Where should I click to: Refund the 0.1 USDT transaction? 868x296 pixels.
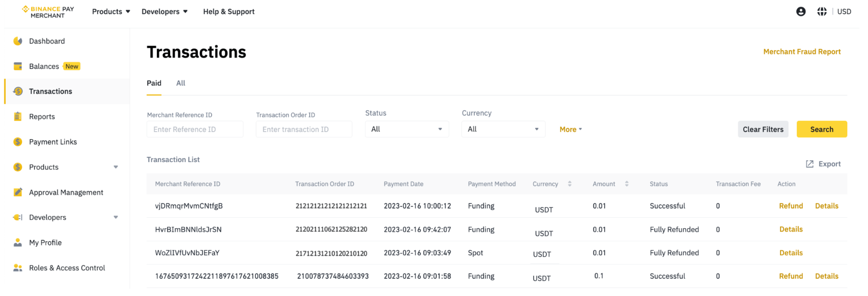[x=790, y=276]
